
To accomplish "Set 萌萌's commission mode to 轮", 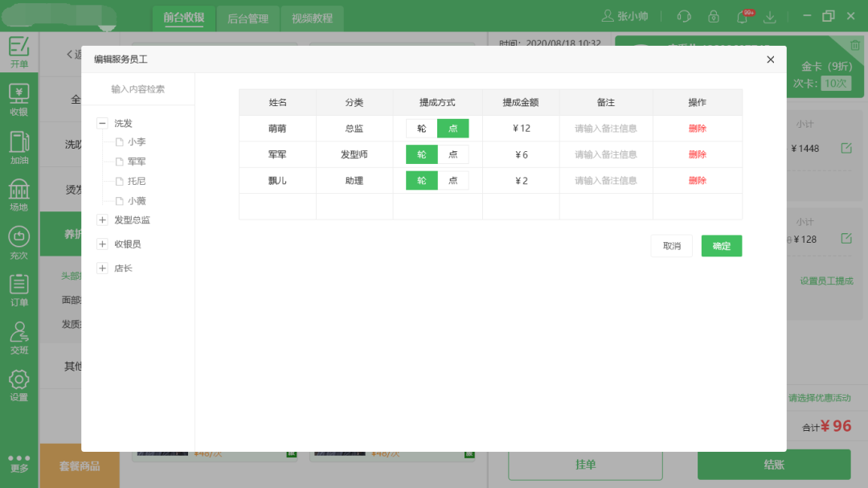I will pos(421,129).
